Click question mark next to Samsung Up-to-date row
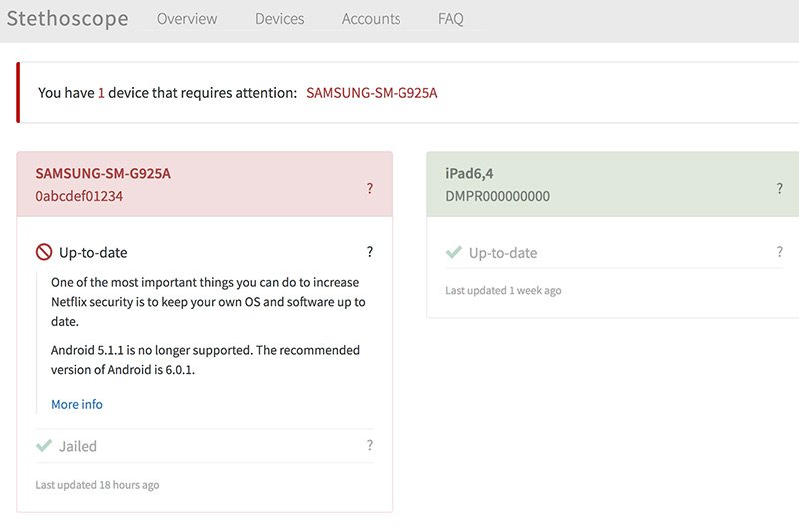 370,251
